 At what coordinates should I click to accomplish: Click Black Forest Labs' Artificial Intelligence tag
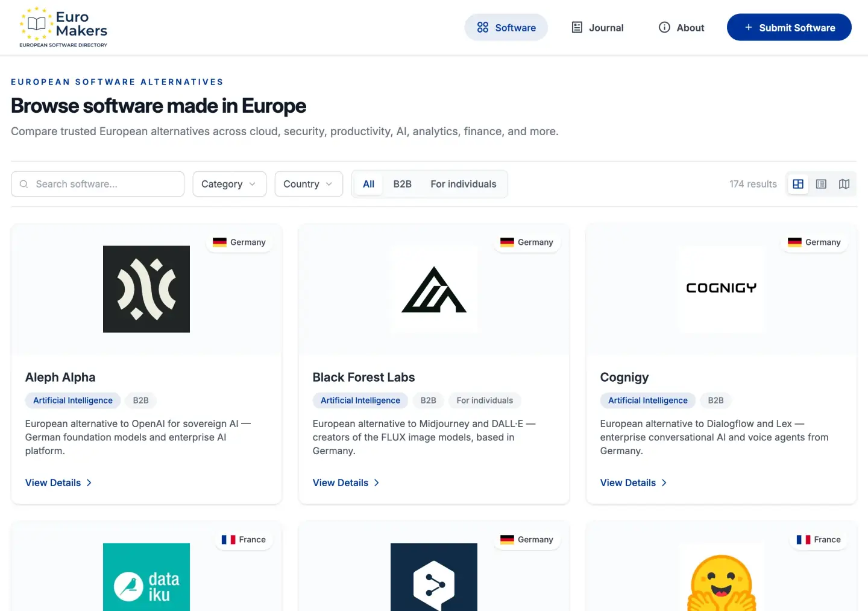[360, 400]
